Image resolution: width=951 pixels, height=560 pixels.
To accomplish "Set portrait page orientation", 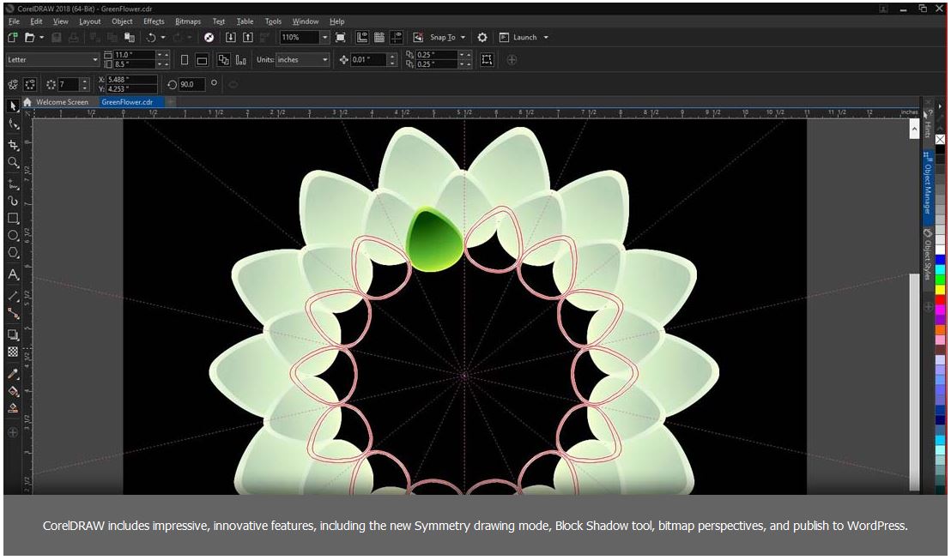I will [185, 60].
